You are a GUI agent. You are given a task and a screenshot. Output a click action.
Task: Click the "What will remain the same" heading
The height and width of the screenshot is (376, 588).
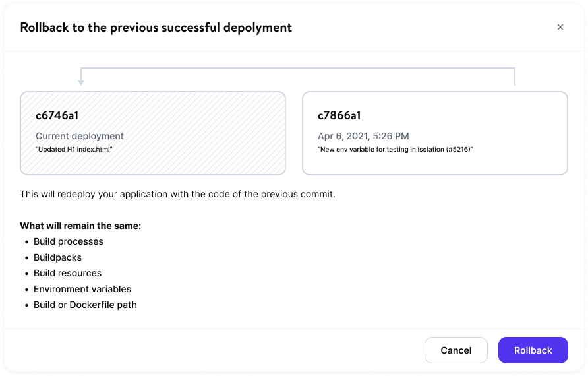click(x=80, y=226)
